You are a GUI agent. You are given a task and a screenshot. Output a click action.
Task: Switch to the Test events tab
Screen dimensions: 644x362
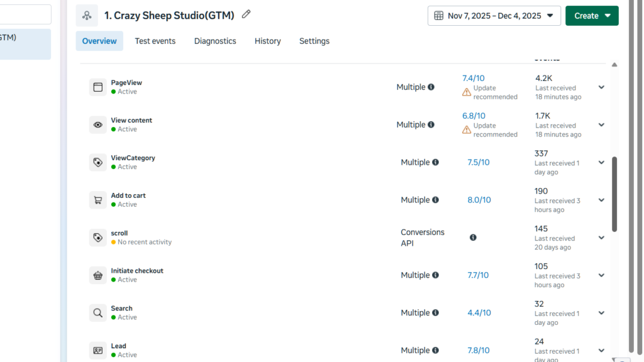[155, 41]
